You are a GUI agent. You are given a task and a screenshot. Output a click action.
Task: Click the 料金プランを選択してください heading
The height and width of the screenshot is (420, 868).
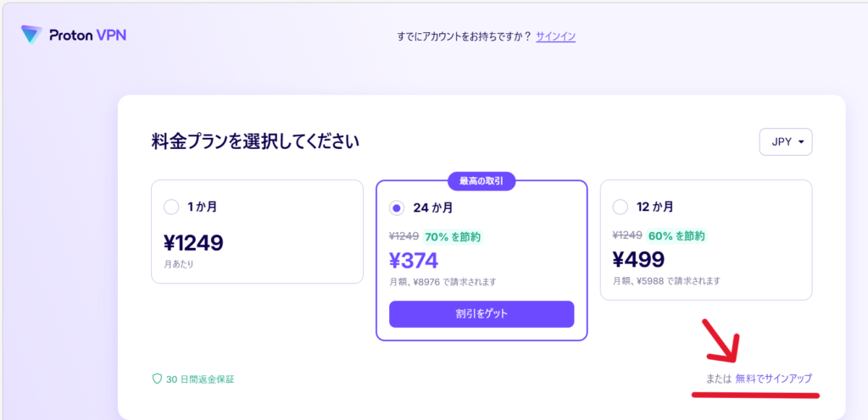point(255,141)
